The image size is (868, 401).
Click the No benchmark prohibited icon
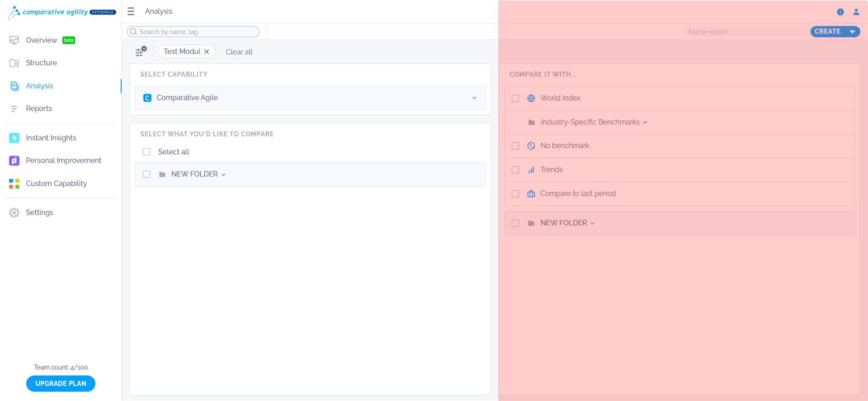531,146
